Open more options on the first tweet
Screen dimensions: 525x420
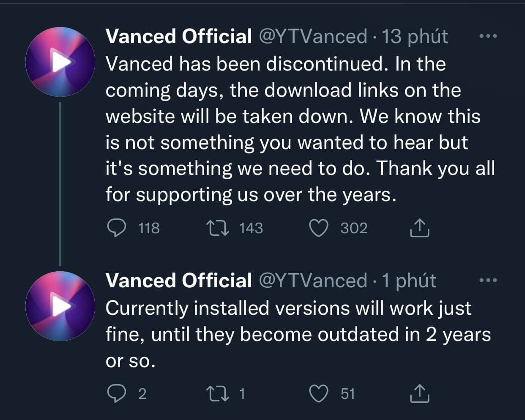[x=489, y=37]
